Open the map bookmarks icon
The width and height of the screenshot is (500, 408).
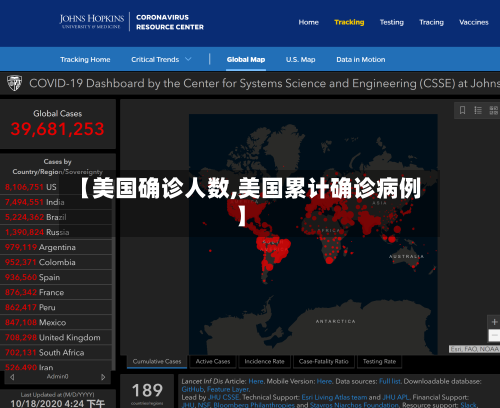point(462,110)
